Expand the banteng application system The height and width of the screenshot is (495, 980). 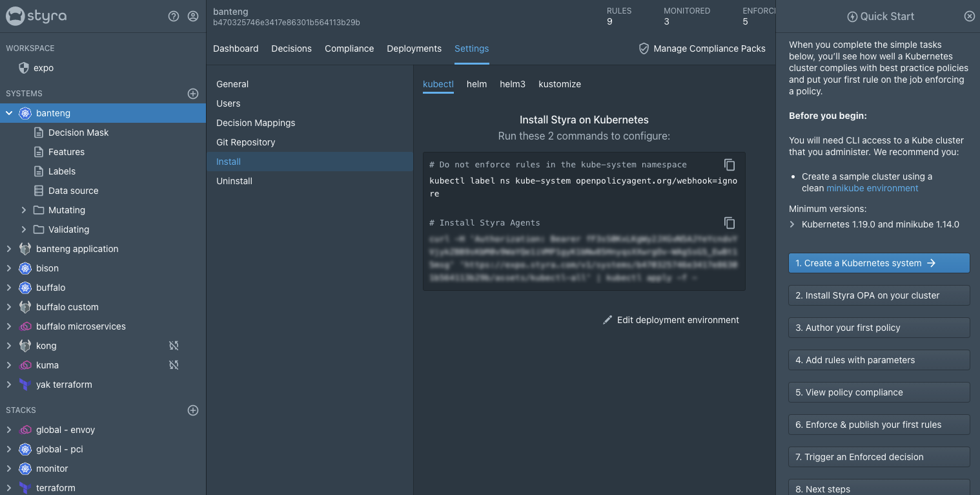click(x=9, y=249)
